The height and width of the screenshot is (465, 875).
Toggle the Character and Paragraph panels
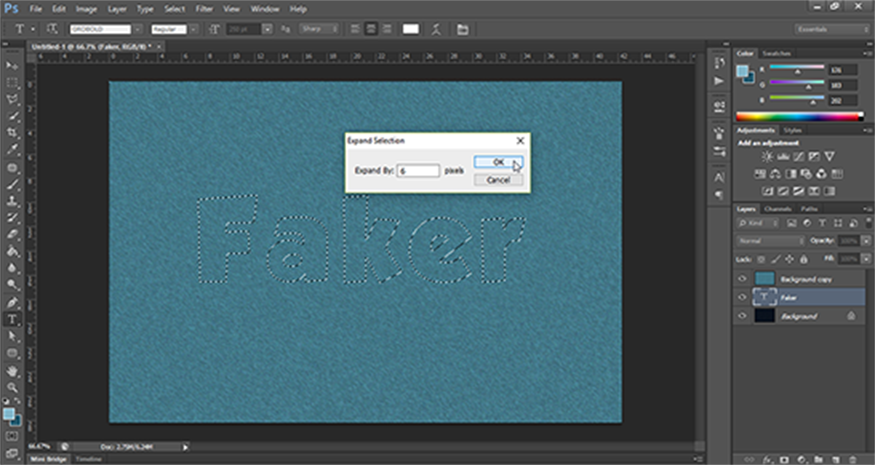[463, 29]
